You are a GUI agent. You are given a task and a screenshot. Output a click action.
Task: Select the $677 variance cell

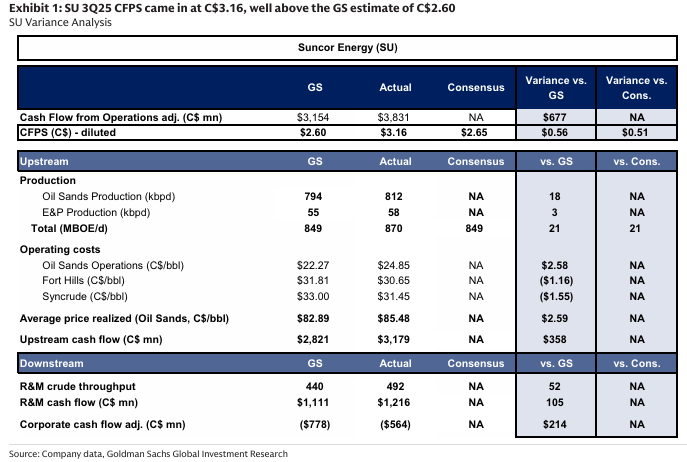[555, 117]
